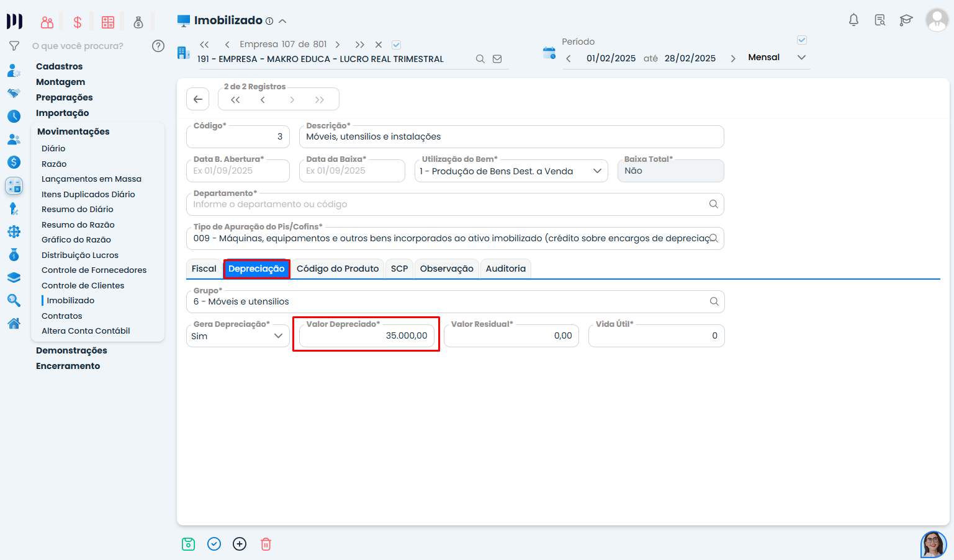This screenshot has height=560, width=954.
Task: Click the search icon in Grupo field
Action: point(714,301)
